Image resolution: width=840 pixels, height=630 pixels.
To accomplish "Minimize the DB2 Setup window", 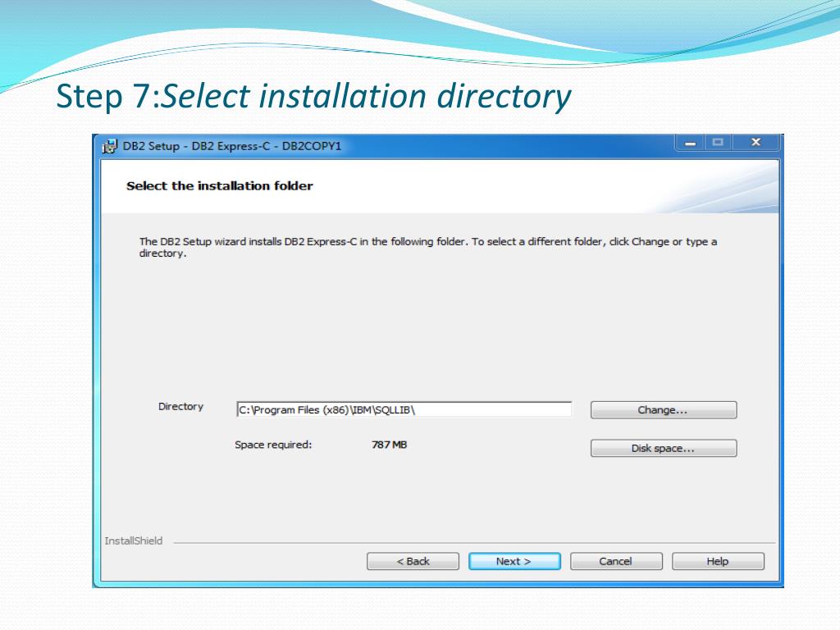I will coord(690,143).
